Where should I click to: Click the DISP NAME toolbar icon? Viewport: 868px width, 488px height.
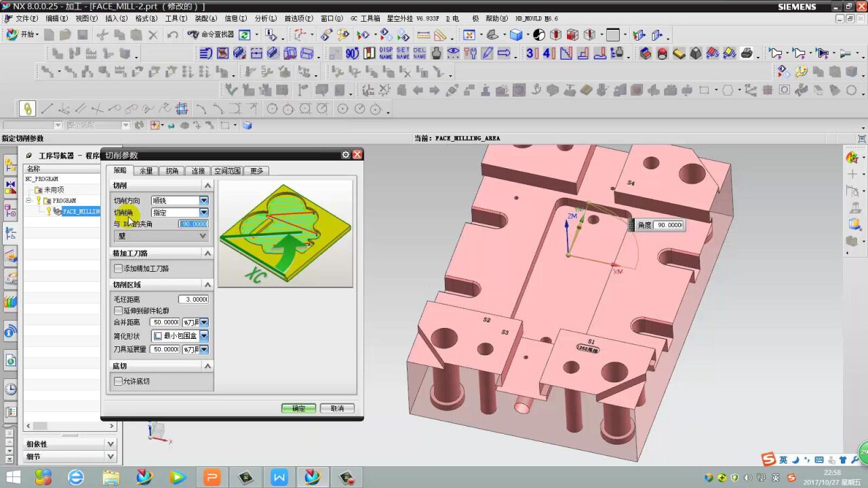(x=386, y=53)
